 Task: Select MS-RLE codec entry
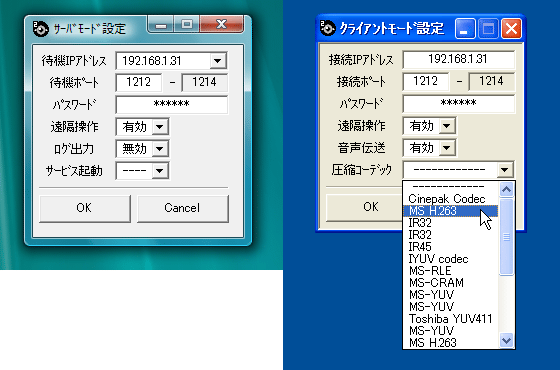pyautogui.click(x=450, y=271)
